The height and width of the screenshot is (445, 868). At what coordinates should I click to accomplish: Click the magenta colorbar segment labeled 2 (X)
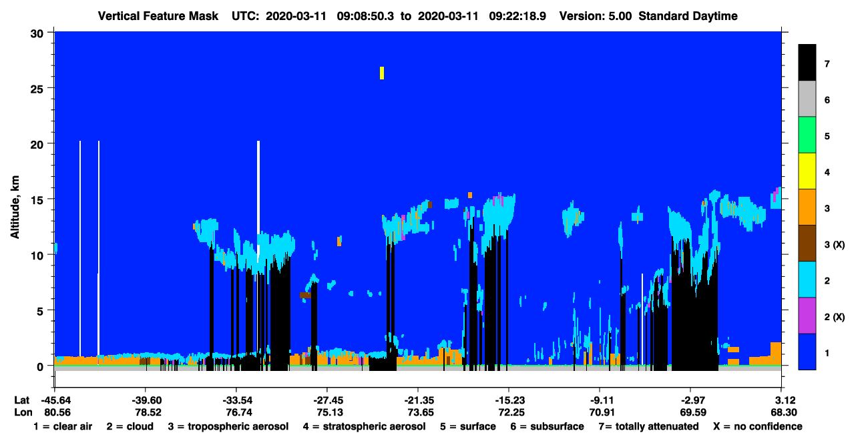807,316
